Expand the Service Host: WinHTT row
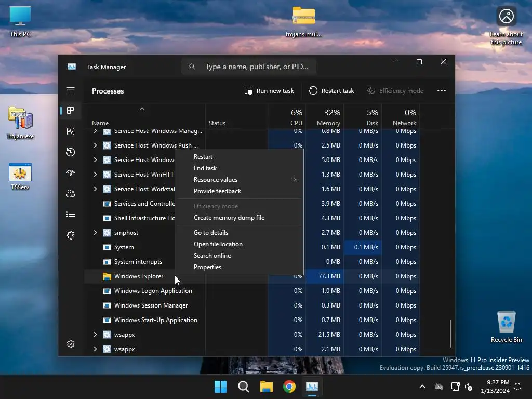Viewport: 532px width, 399px height. 96,175
